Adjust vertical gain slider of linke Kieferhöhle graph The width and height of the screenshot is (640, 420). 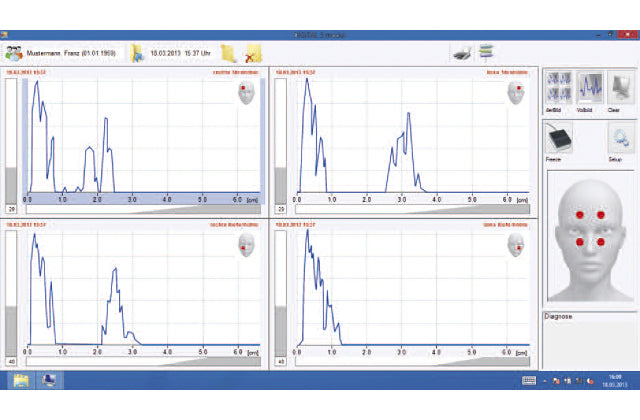pyautogui.click(x=280, y=293)
